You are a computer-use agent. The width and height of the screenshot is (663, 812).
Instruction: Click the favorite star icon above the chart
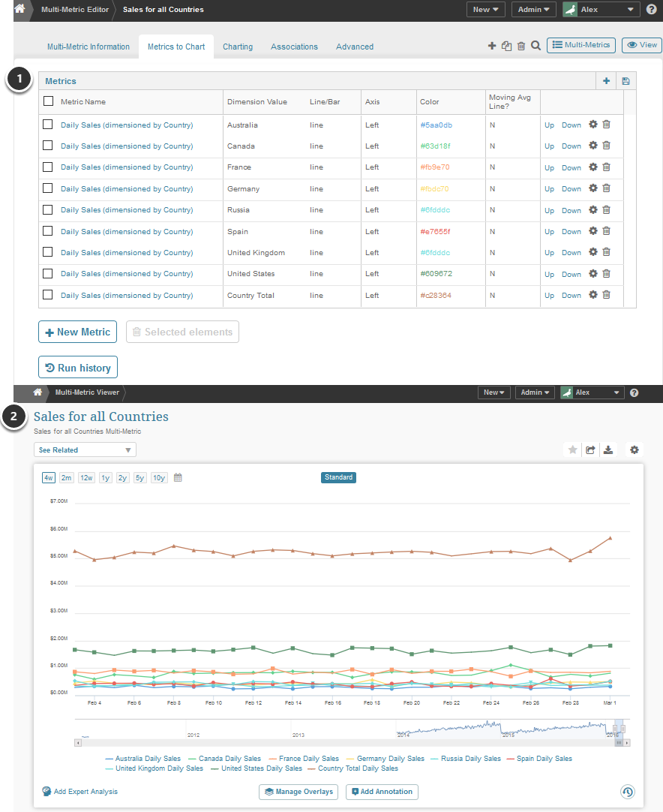click(x=573, y=450)
